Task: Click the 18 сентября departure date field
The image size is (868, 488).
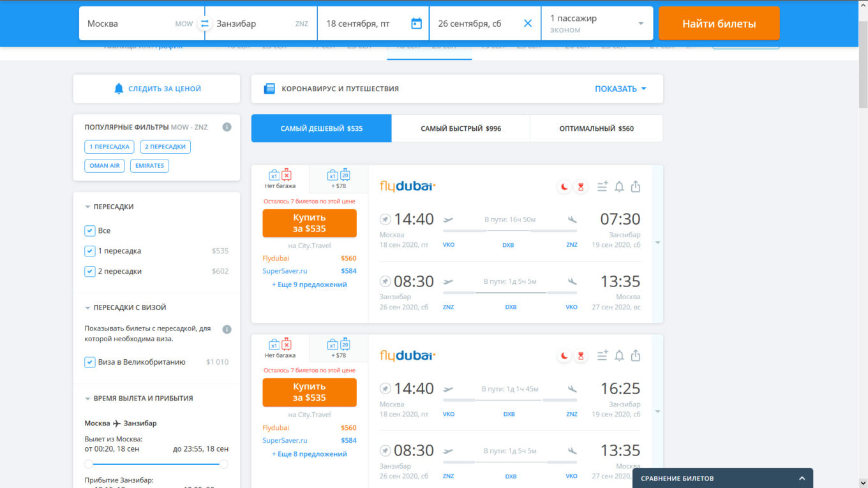Action: [x=373, y=24]
